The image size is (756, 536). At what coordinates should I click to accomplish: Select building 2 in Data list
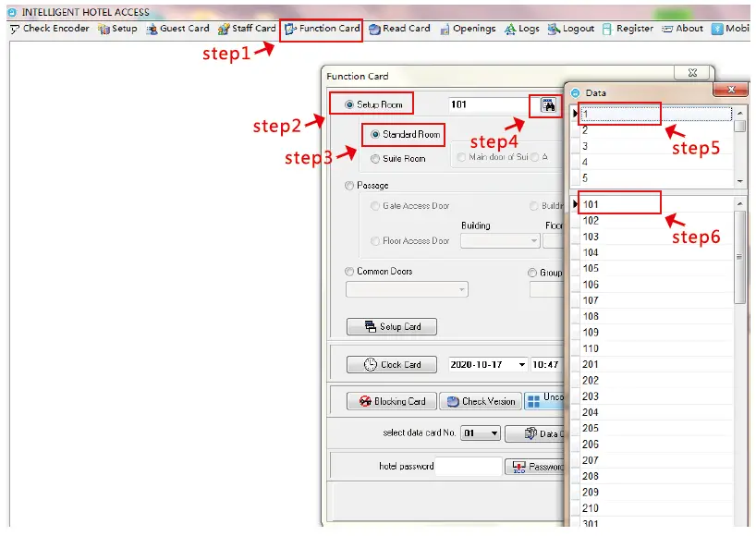click(x=655, y=130)
